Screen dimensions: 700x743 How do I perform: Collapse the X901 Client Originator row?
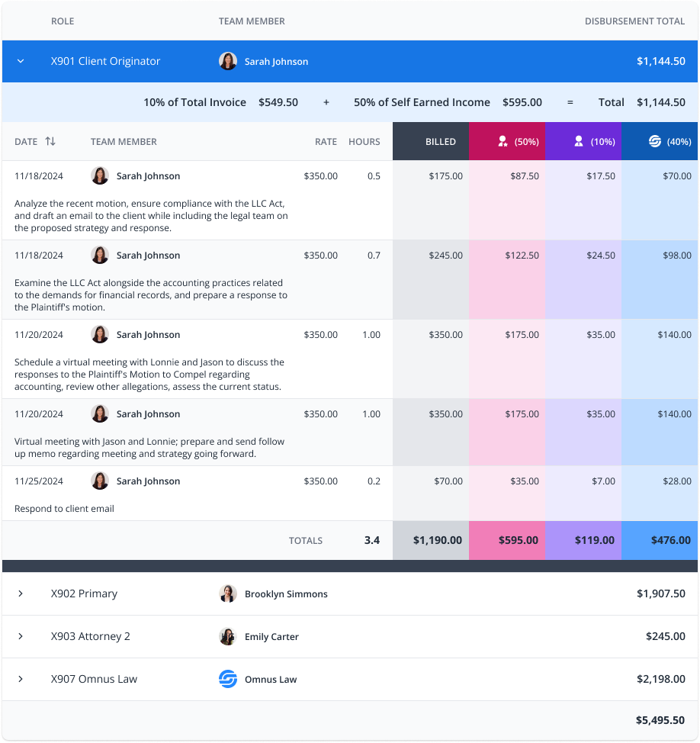click(21, 61)
